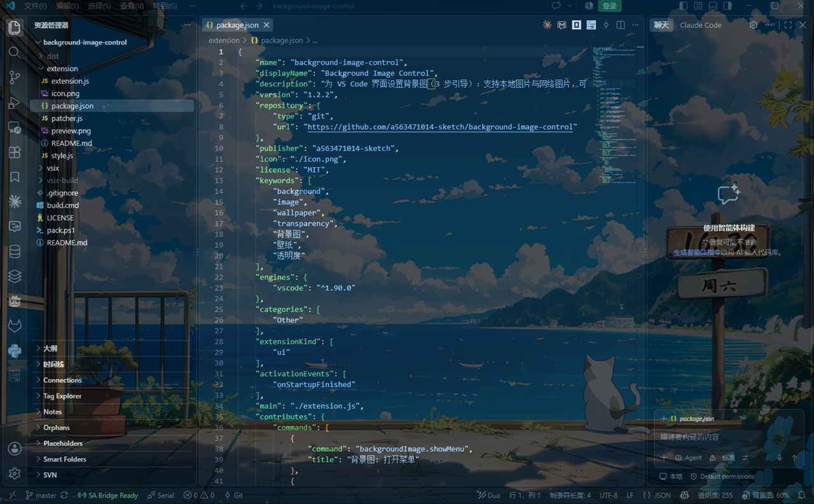Switch to the 聊天 tab
This screenshot has width=814, height=504.
662,25
